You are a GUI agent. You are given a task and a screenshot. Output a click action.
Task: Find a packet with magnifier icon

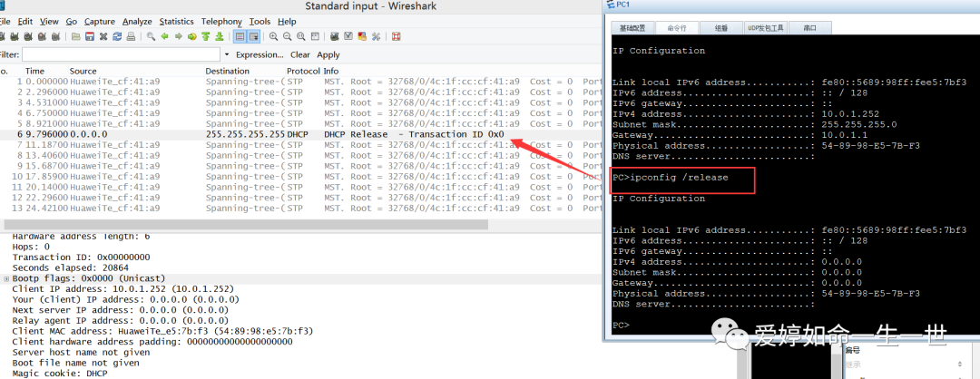(151, 36)
